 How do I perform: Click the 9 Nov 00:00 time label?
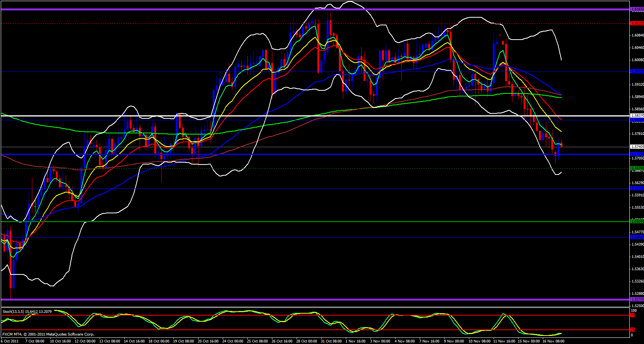(454, 341)
